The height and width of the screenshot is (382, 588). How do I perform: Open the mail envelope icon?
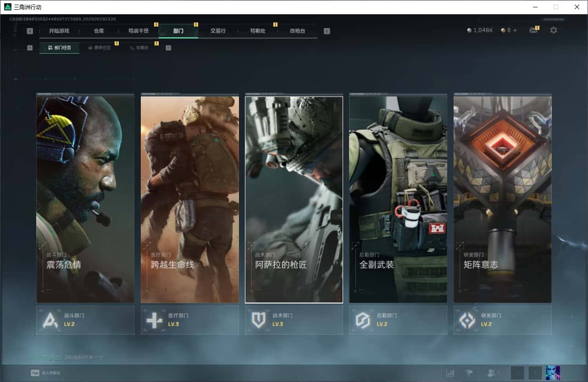(533, 30)
